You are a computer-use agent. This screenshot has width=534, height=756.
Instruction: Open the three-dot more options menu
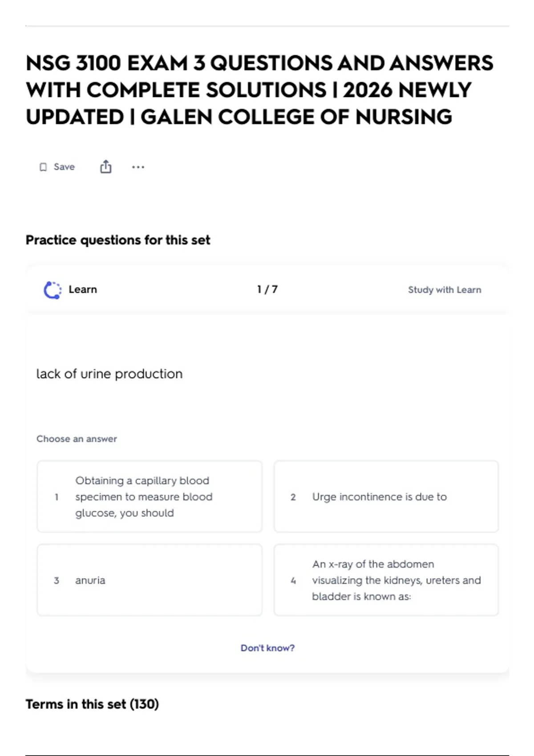point(138,167)
